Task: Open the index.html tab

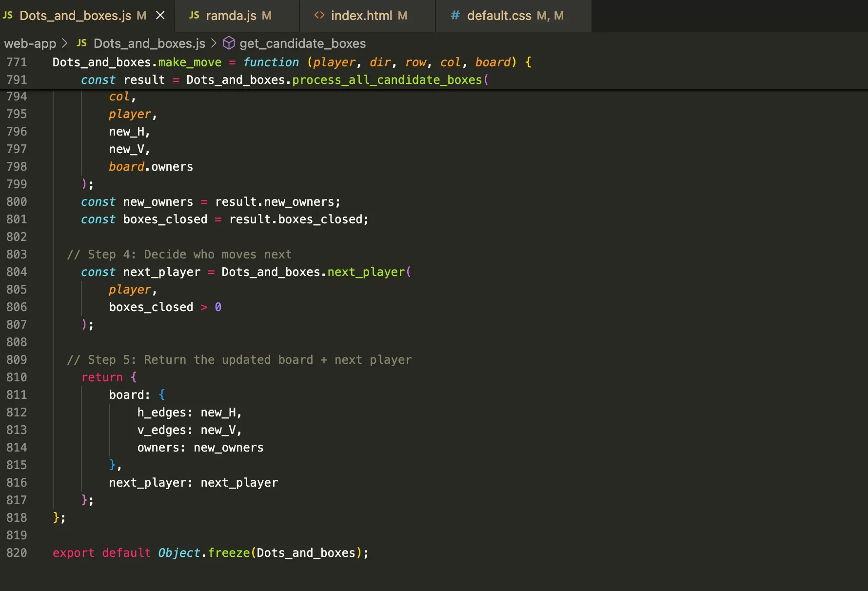Action: click(x=368, y=16)
